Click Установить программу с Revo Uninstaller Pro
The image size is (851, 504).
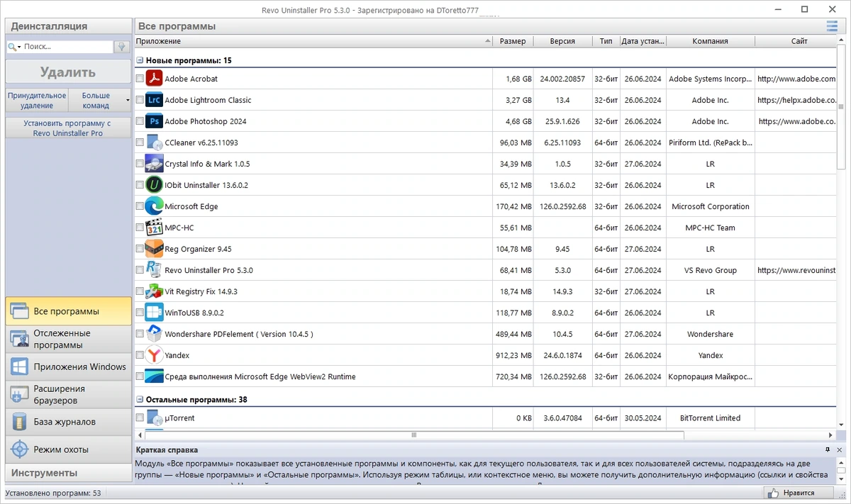point(68,128)
